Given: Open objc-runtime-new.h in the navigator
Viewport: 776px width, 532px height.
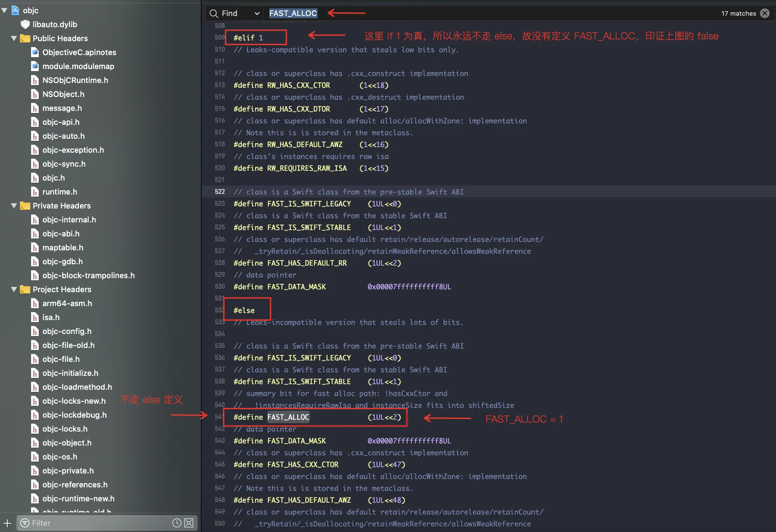Looking at the screenshot, I should click(78, 499).
